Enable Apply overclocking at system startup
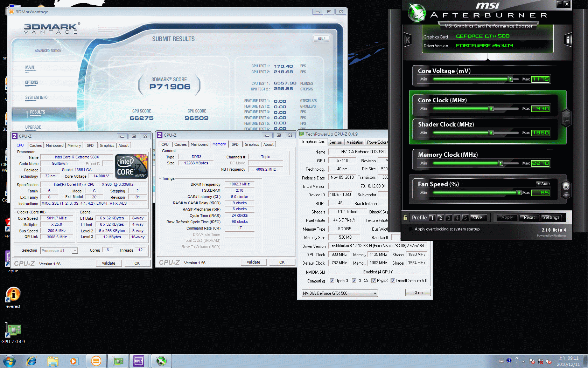The height and width of the screenshot is (368, 588). (x=411, y=229)
